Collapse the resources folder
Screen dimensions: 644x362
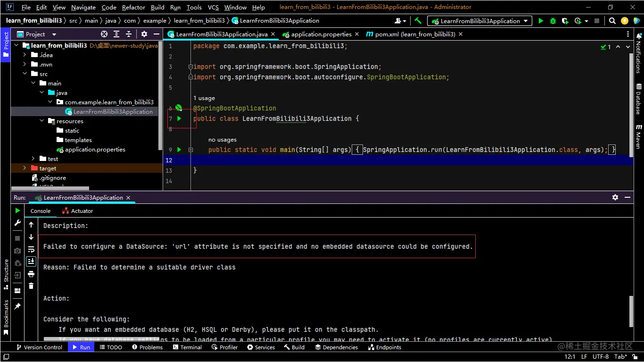[41, 121]
